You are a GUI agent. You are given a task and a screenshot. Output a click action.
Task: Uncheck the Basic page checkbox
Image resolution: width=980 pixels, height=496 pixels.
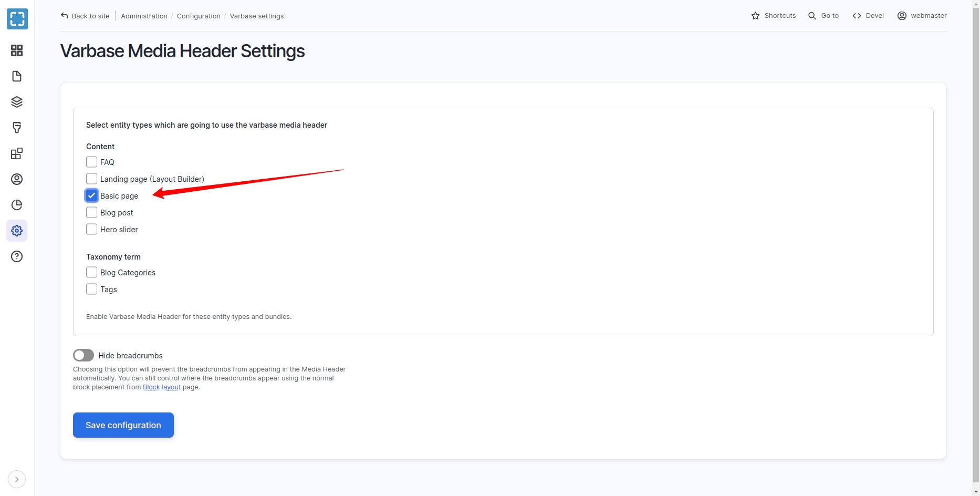coord(91,195)
